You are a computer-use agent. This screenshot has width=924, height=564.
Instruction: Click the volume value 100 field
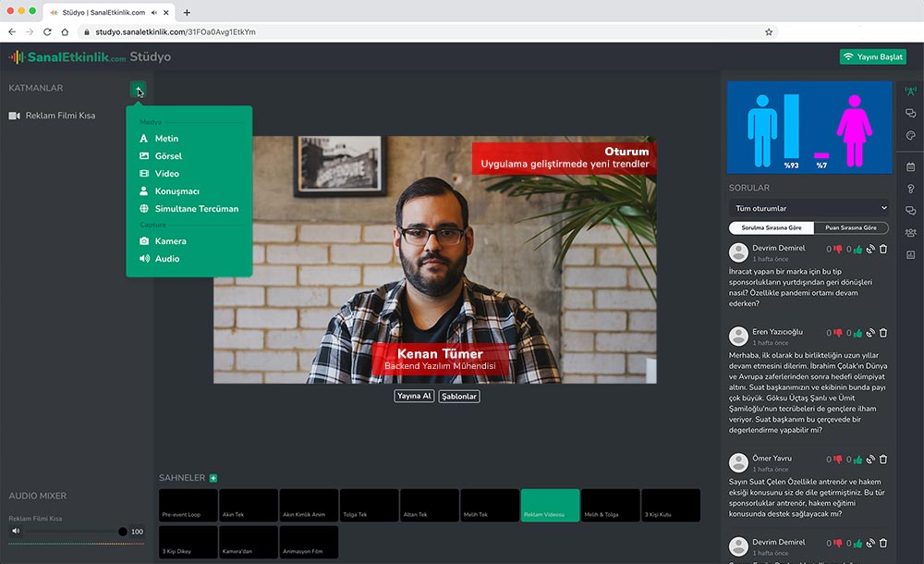(137, 532)
